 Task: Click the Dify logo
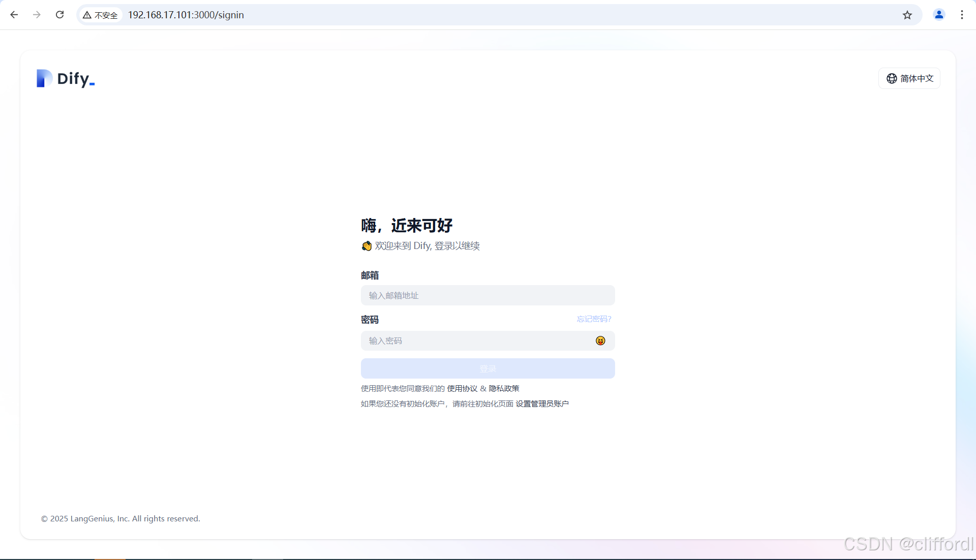click(66, 78)
